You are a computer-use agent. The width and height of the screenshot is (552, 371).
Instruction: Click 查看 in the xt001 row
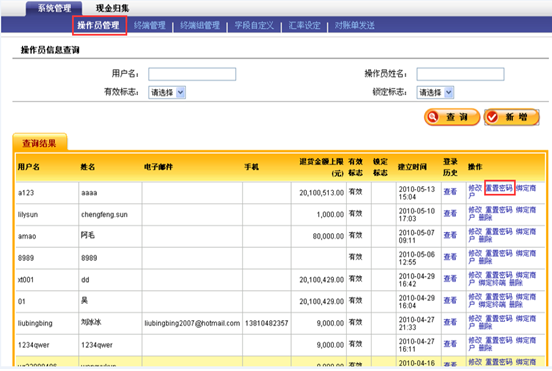[450, 279]
